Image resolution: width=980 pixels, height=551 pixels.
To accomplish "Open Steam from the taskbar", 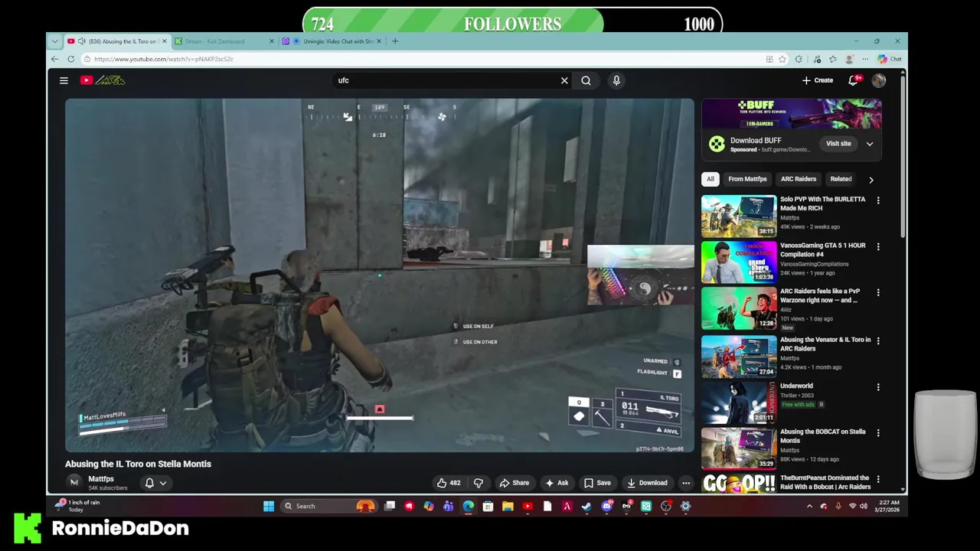I will tap(586, 506).
